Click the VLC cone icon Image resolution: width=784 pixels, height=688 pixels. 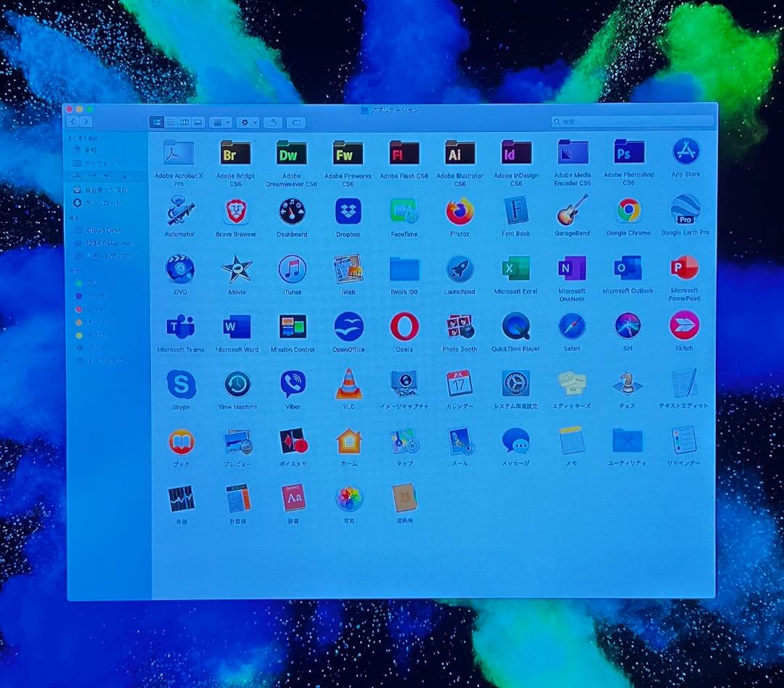(x=348, y=383)
